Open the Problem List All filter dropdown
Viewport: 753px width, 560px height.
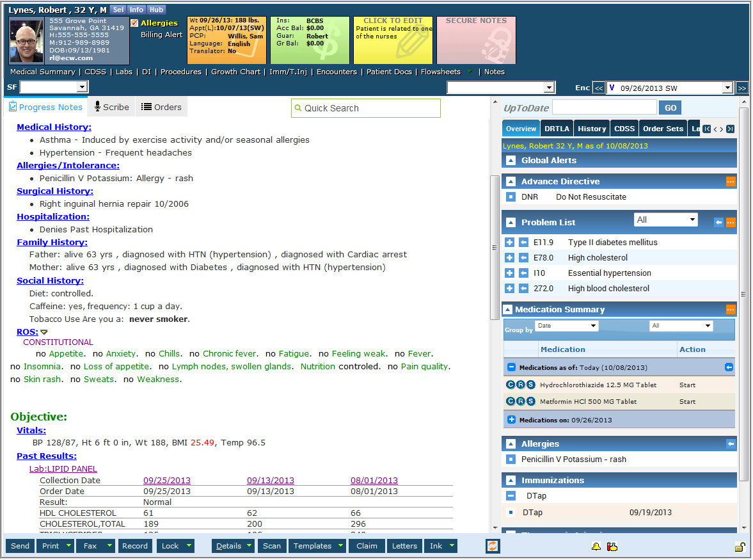[x=665, y=220]
